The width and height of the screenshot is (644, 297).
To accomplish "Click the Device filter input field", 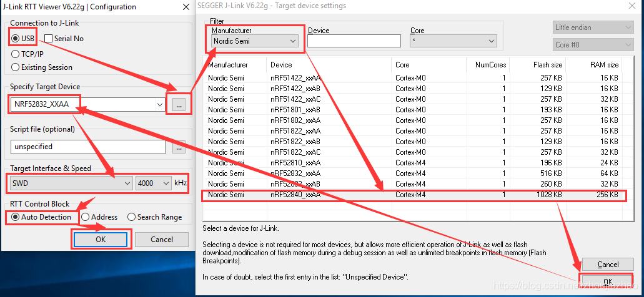I will click(354, 41).
